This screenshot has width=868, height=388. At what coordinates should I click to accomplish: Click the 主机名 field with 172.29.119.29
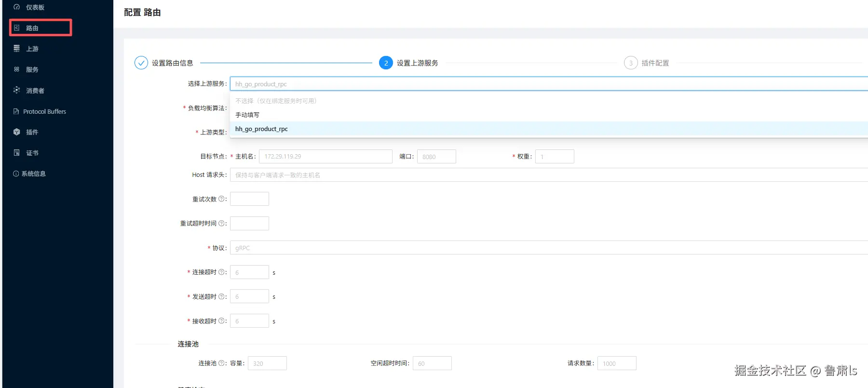point(325,157)
